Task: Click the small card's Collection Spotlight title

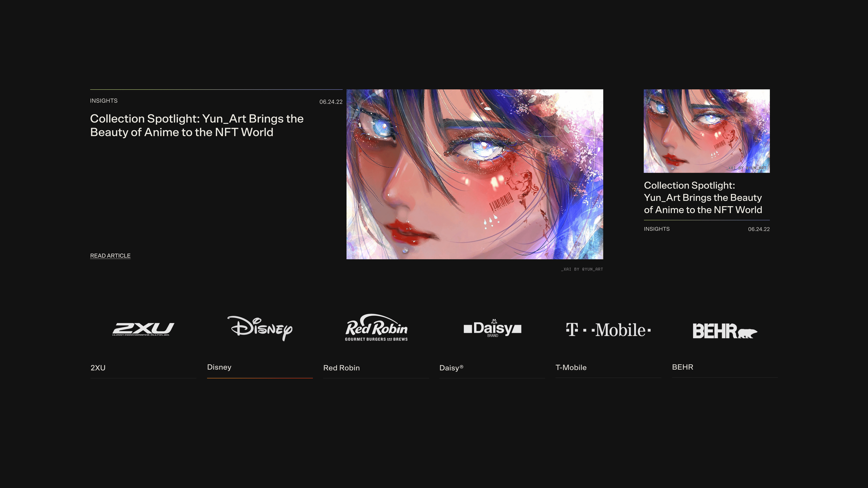Action: [703, 198]
